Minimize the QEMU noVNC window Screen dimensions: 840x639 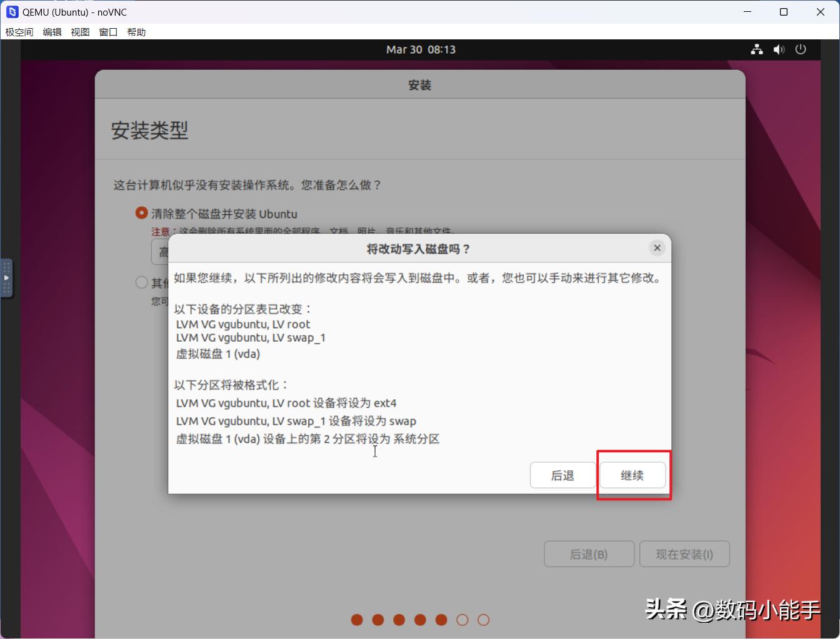(747, 12)
